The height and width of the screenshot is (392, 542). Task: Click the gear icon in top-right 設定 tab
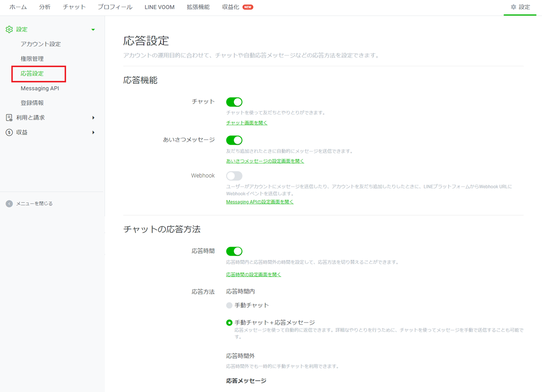point(513,7)
